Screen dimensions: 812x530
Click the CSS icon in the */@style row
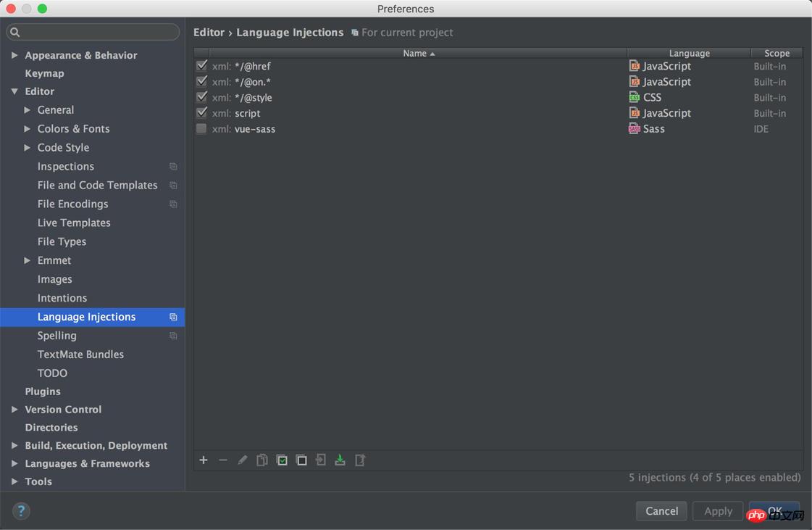point(635,97)
